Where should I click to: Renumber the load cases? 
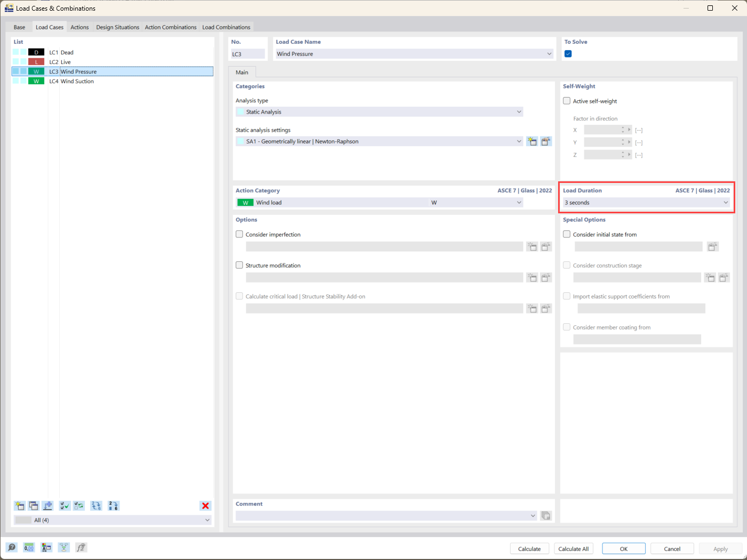(x=113, y=506)
